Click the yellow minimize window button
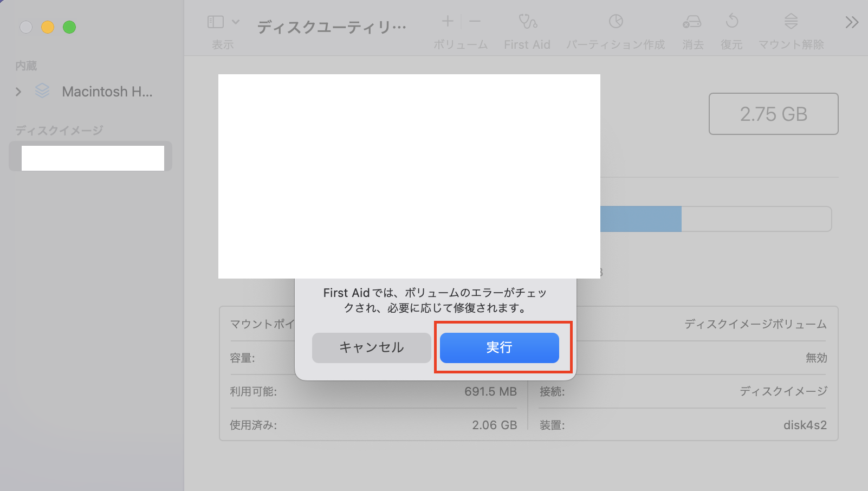Viewport: 868px width, 491px height. 48,27
